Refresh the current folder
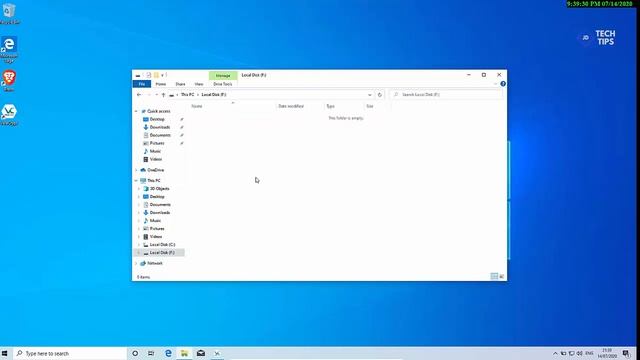This screenshot has height=360, width=640. coord(380,95)
